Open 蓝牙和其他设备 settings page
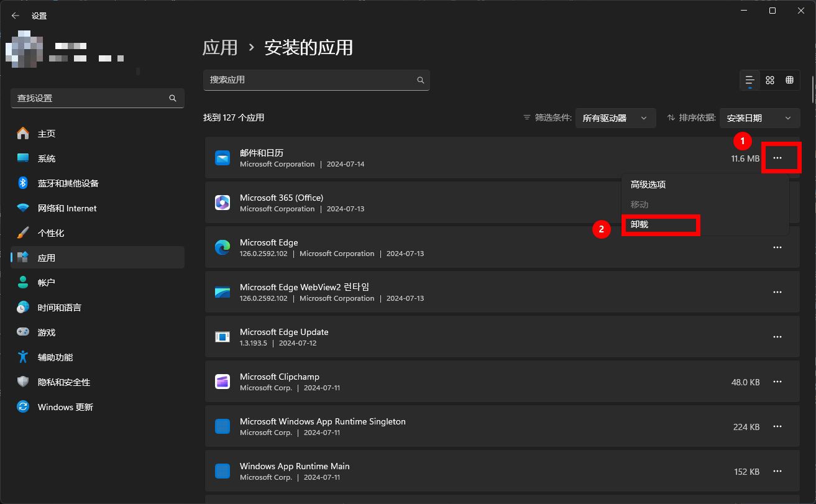Viewport: 816px width, 504px height. pyautogui.click(x=68, y=183)
